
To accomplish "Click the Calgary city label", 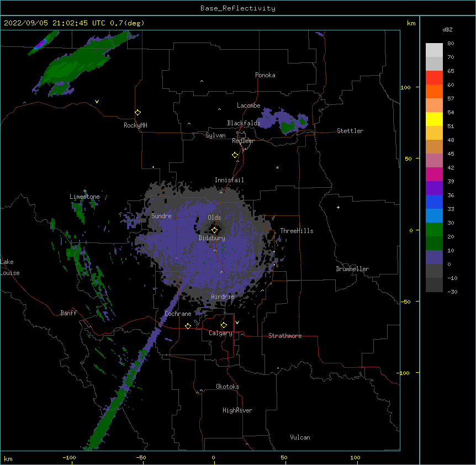I will click(220, 333).
